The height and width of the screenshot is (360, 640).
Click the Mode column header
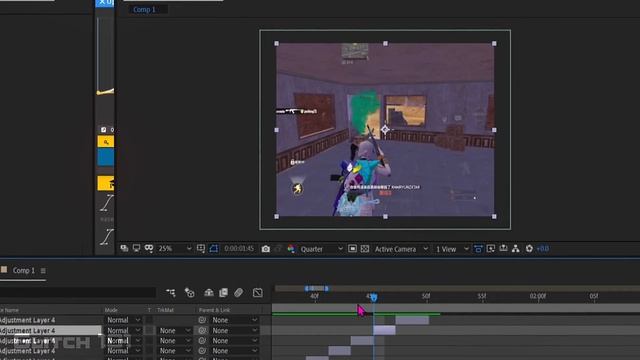coord(111,310)
